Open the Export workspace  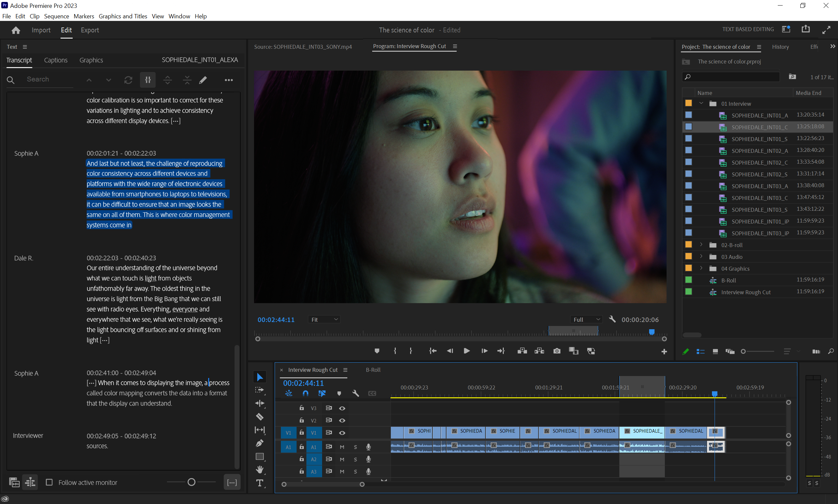(x=89, y=30)
